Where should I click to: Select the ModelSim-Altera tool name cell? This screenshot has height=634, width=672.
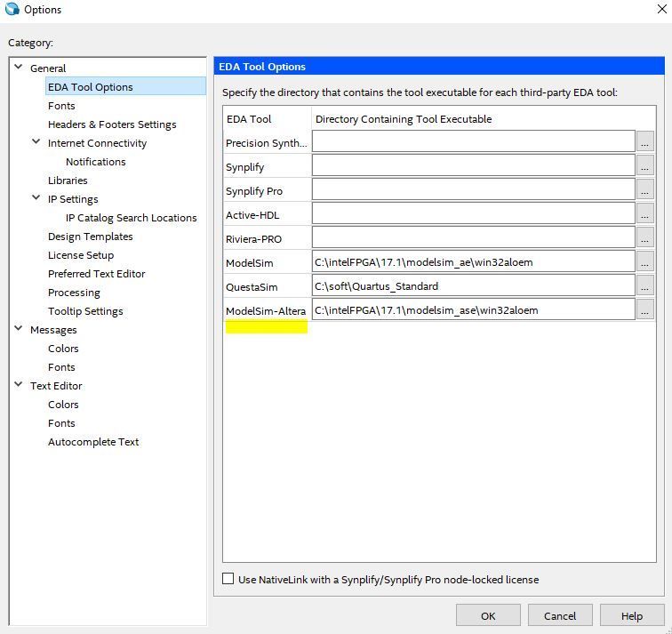click(267, 311)
